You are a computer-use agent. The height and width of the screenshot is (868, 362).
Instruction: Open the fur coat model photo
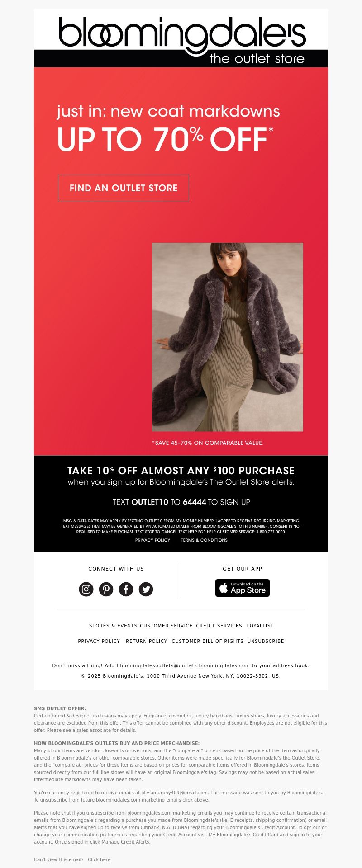(x=228, y=337)
